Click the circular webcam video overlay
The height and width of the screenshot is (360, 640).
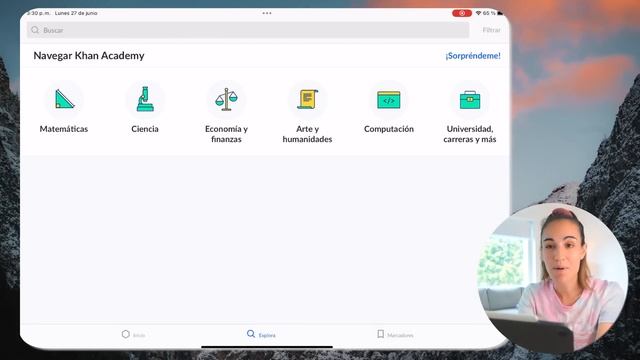pyautogui.click(x=553, y=278)
